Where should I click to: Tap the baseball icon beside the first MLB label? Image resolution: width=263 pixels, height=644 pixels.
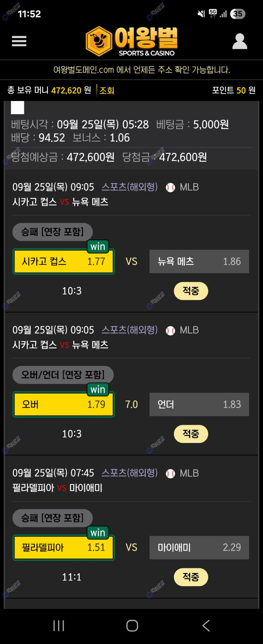(x=170, y=187)
